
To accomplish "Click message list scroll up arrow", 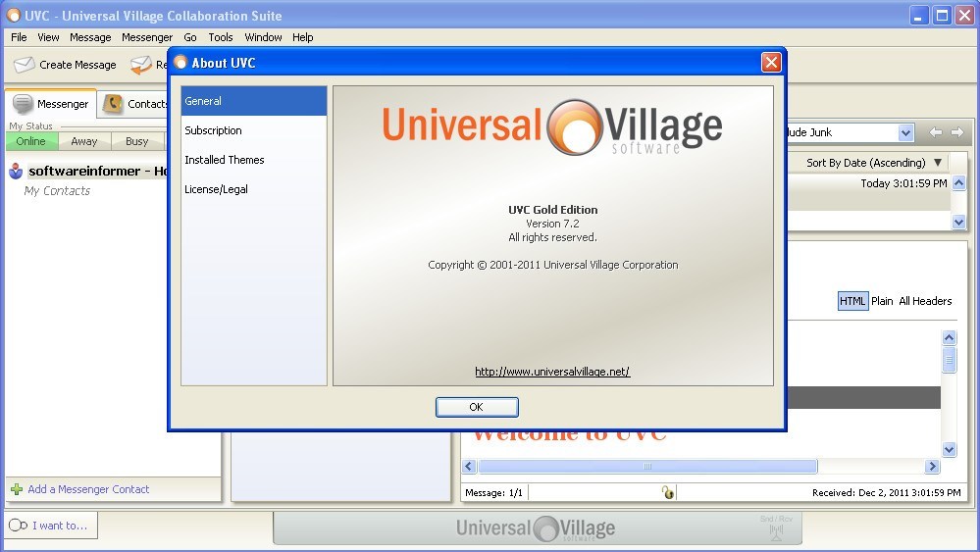I will tap(958, 183).
